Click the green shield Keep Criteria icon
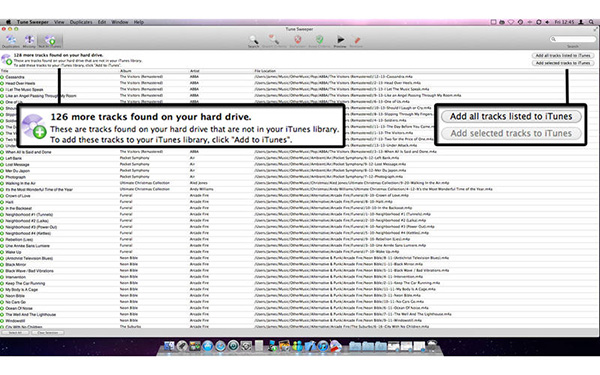Viewport: 600px width, 375px height. (x=320, y=41)
